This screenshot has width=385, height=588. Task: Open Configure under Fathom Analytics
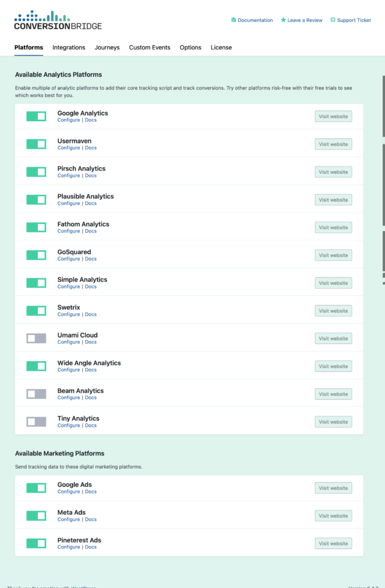(x=68, y=231)
